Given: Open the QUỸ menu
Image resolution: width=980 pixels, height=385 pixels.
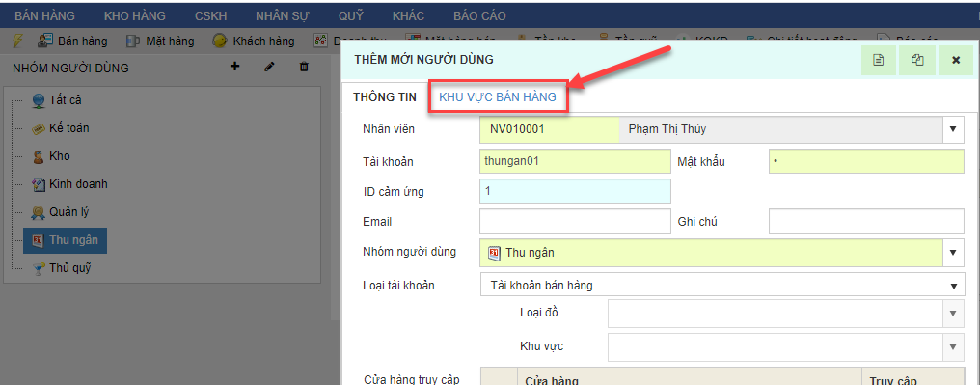Looking at the screenshot, I should tap(351, 15).
